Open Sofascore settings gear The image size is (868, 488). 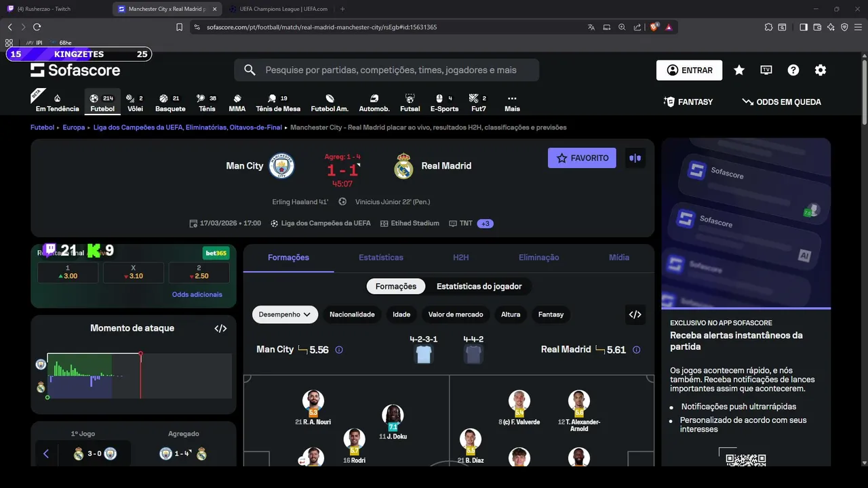point(821,70)
